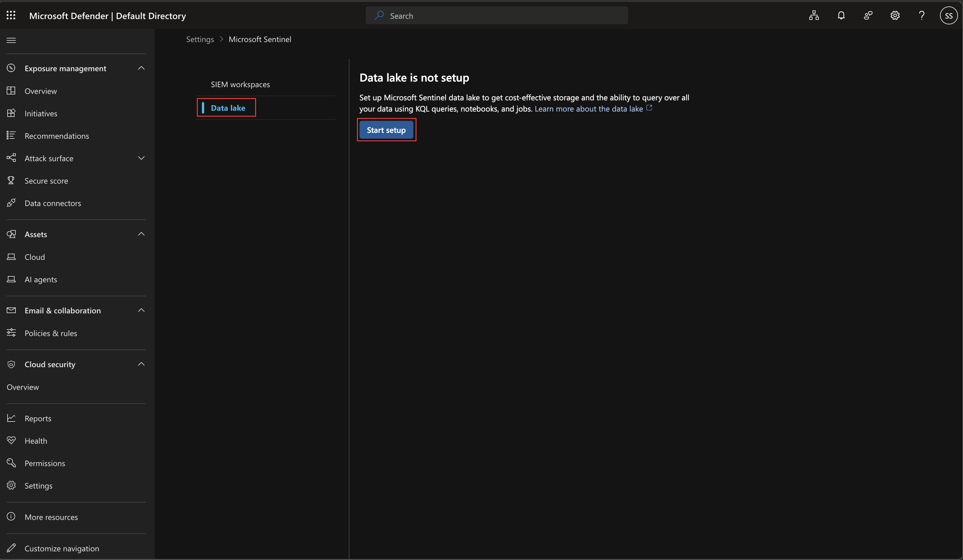Click the Cloud security shield icon
This screenshot has width=963, height=560.
[11, 364]
